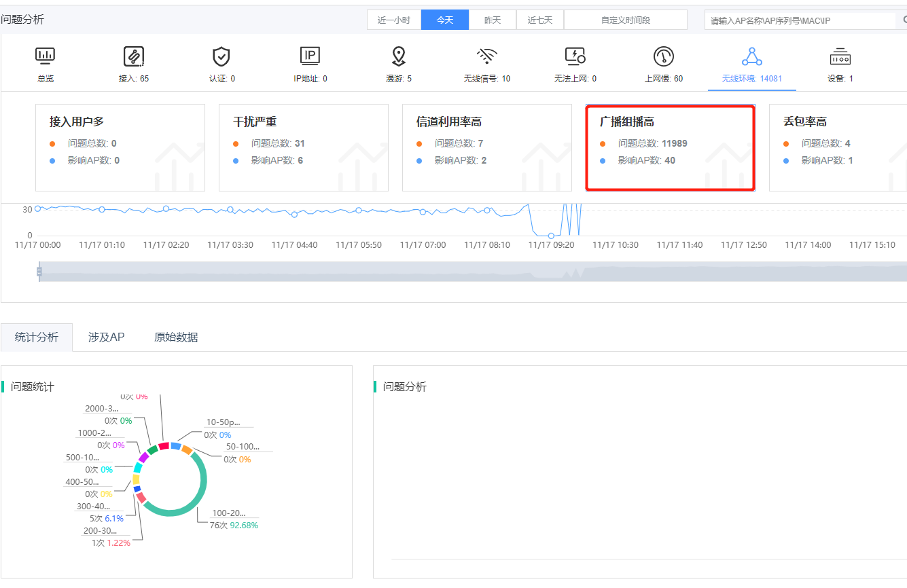Pick the 近七天 time range
The image size is (907, 588).
click(x=540, y=20)
